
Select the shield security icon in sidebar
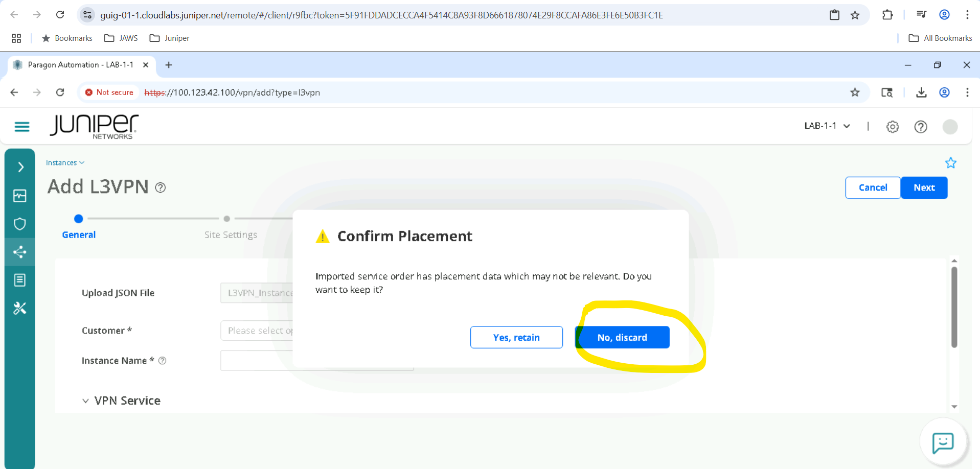20,224
